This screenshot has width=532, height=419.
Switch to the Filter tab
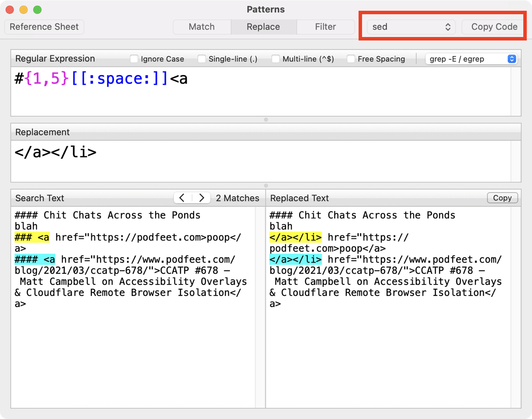coord(325,27)
